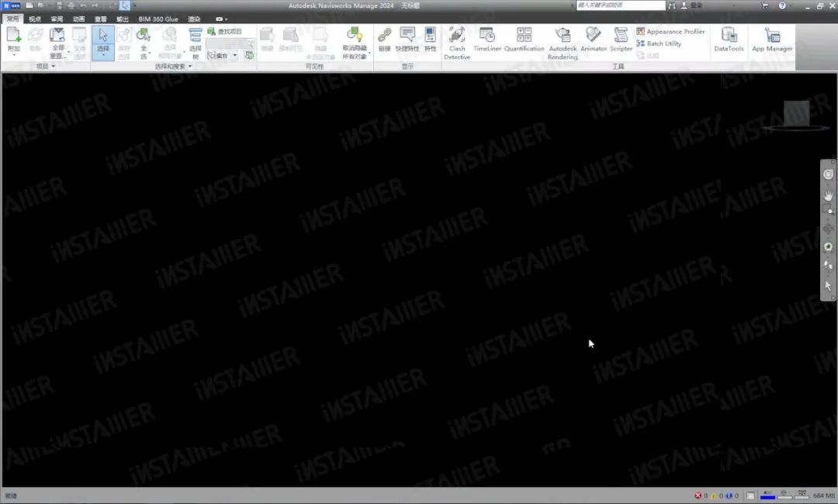Open Batch Utility
This screenshot has height=504, width=838.
(x=659, y=43)
